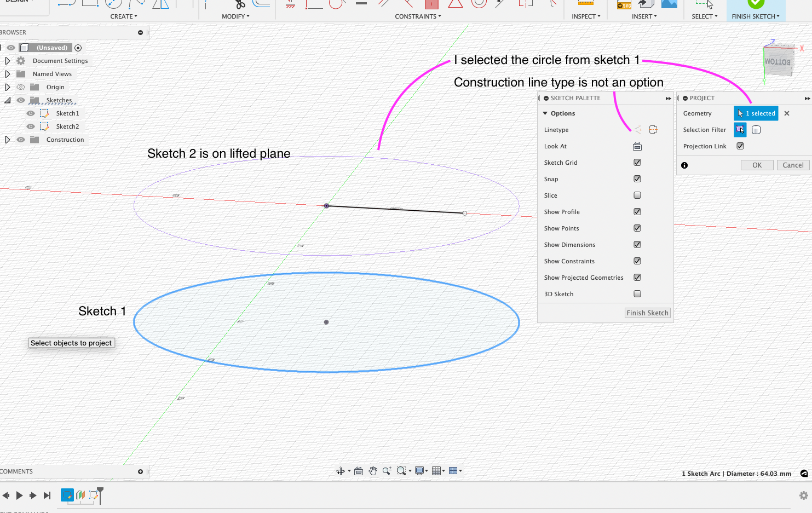Choose Specified entities selection filter icon

(740, 130)
